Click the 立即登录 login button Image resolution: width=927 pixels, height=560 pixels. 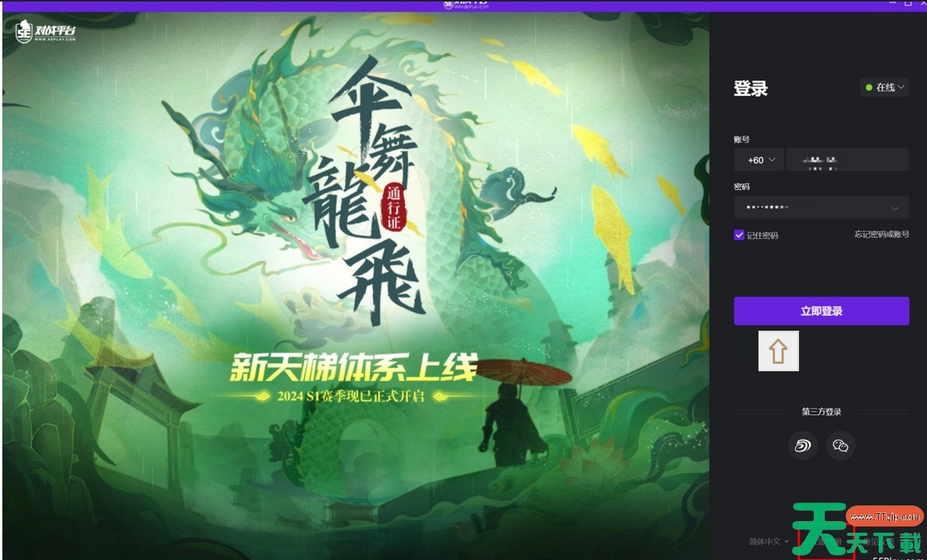pyautogui.click(x=821, y=310)
